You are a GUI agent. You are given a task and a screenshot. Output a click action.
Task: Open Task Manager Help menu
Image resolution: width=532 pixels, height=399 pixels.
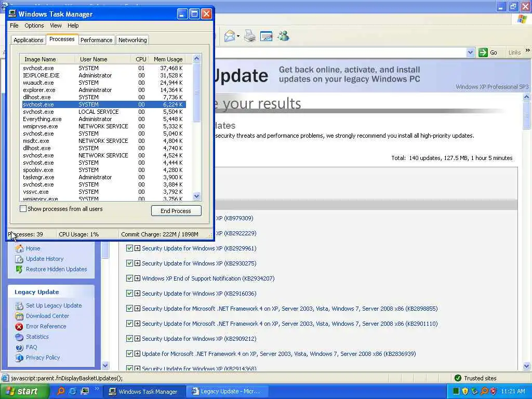coord(73,25)
